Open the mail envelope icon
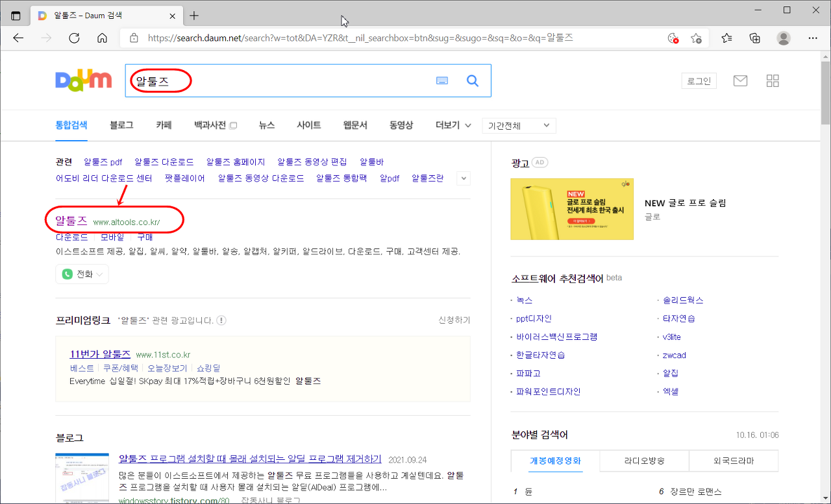Image resolution: width=831 pixels, height=504 pixels. tap(740, 81)
